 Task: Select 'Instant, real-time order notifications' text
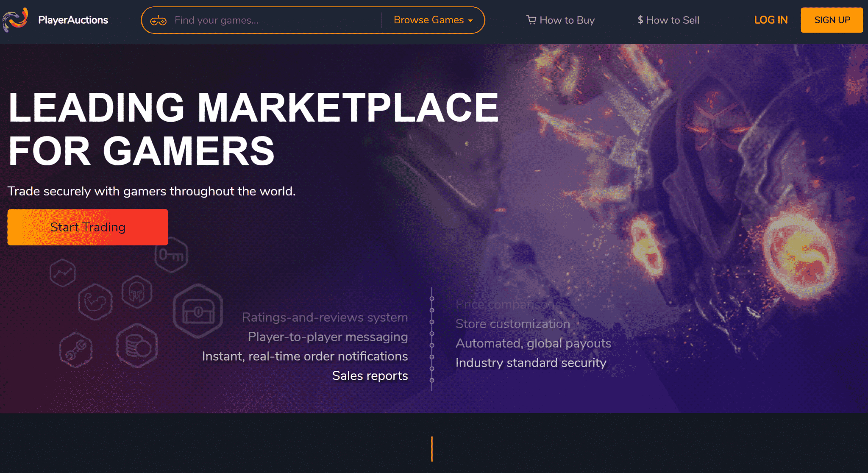pyautogui.click(x=305, y=356)
